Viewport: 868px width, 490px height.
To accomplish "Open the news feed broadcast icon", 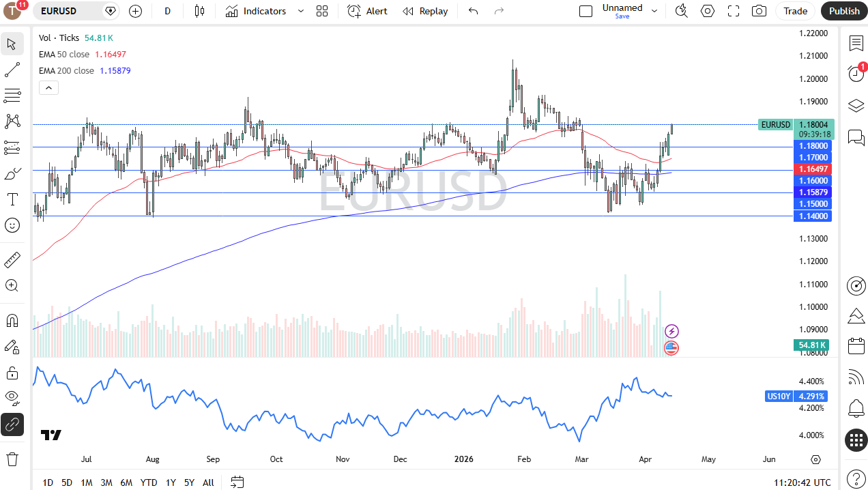I will (x=856, y=377).
